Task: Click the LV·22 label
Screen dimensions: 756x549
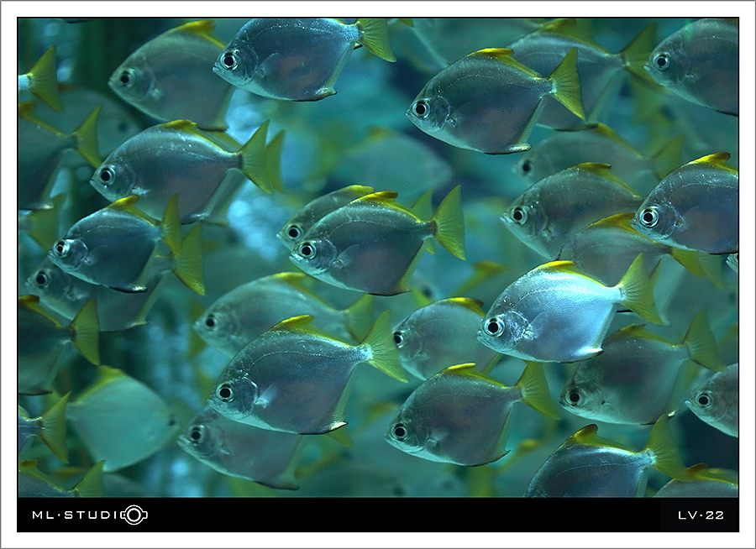Action: 701,515
